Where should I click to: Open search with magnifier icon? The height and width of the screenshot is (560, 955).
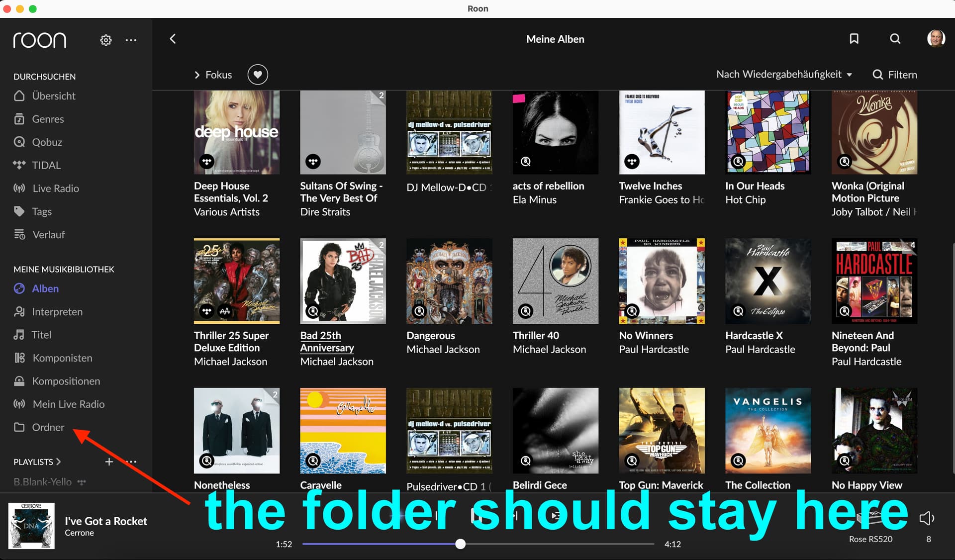(x=895, y=39)
